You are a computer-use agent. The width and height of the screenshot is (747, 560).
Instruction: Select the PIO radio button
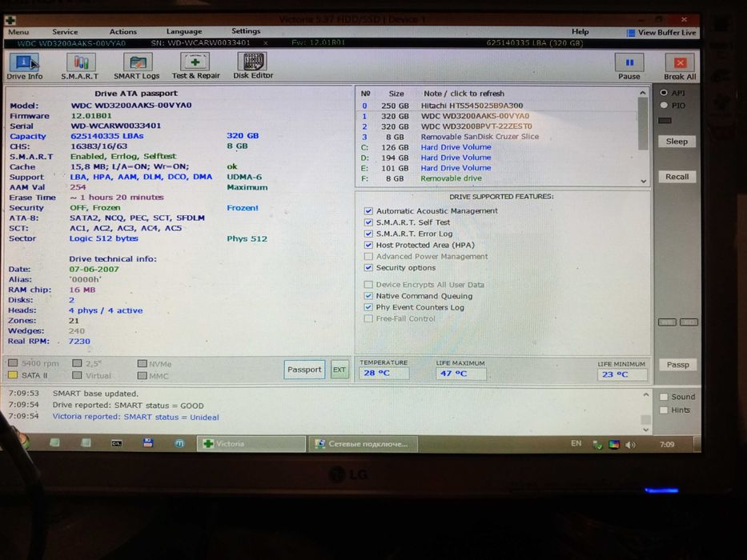pos(664,106)
